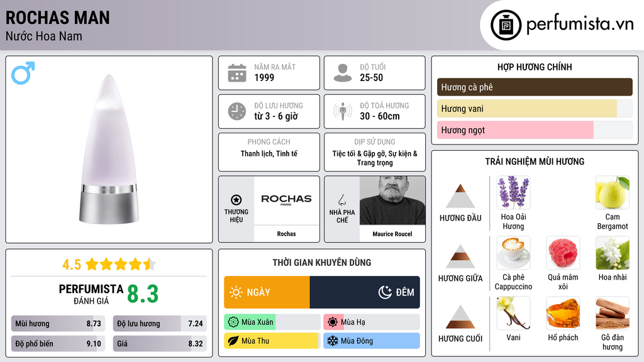Click the snowflake icon for Mùa Đông
The image size is (644, 362).
tap(333, 341)
